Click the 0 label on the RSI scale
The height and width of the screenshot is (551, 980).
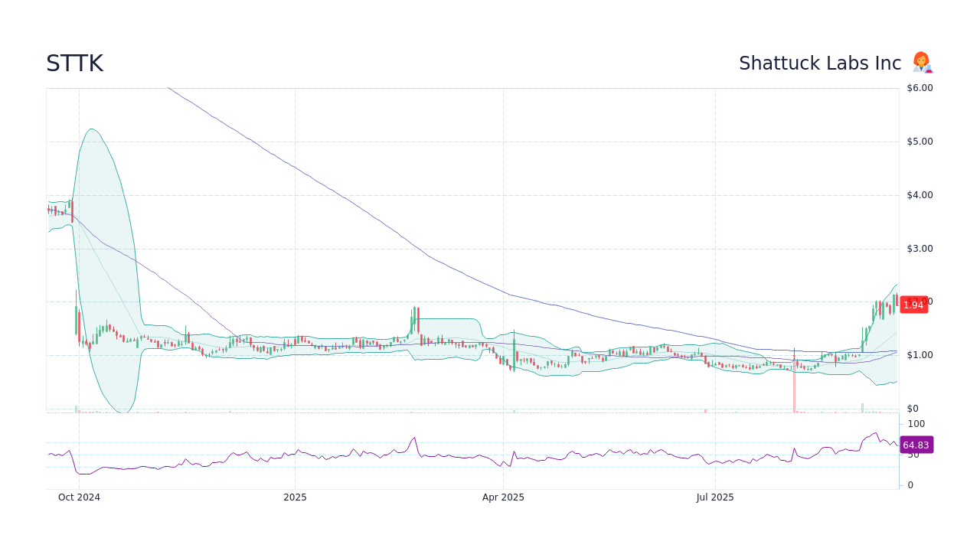pos(910,484)
